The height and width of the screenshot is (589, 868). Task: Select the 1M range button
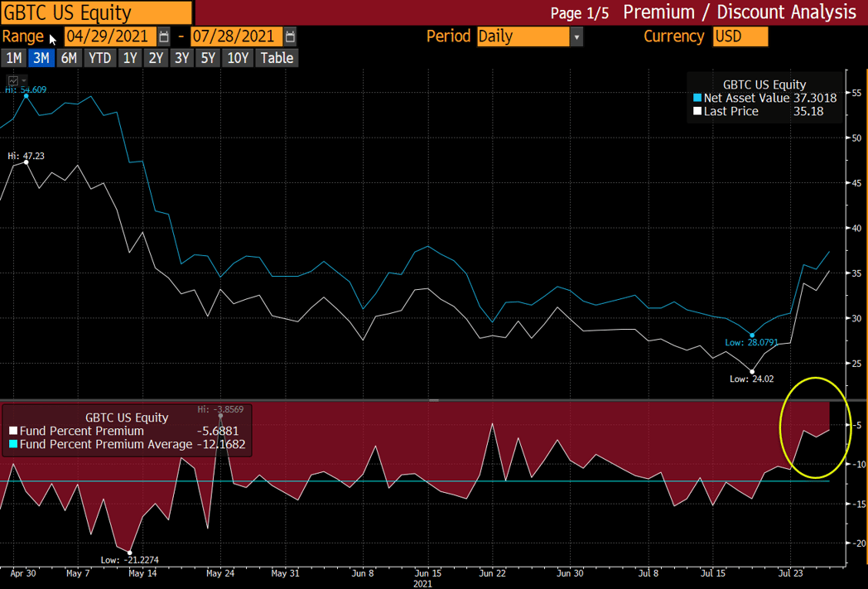(14, 58)
